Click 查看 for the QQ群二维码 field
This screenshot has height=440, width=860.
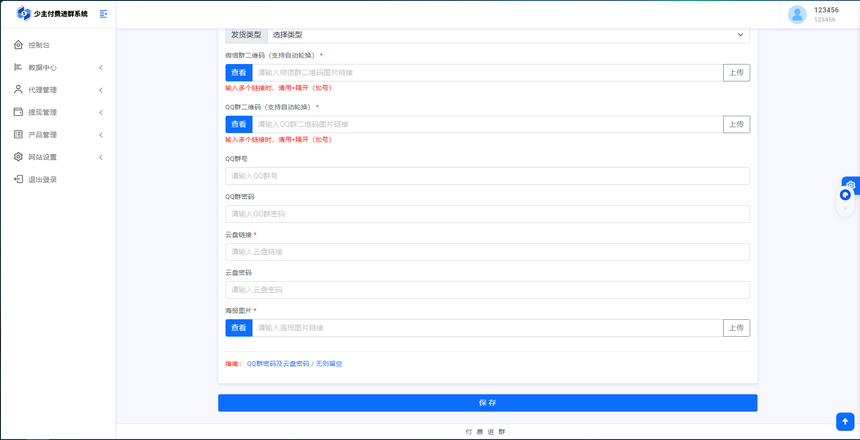(x=239, y=124)
